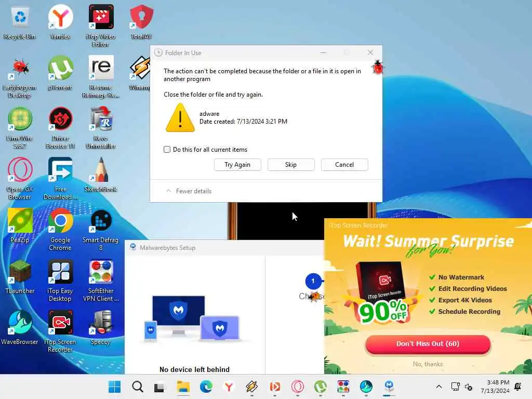The image size is (532, 399).
Task: Switch to Malwarebytes Setup taskbar icon
Action: 389,386
